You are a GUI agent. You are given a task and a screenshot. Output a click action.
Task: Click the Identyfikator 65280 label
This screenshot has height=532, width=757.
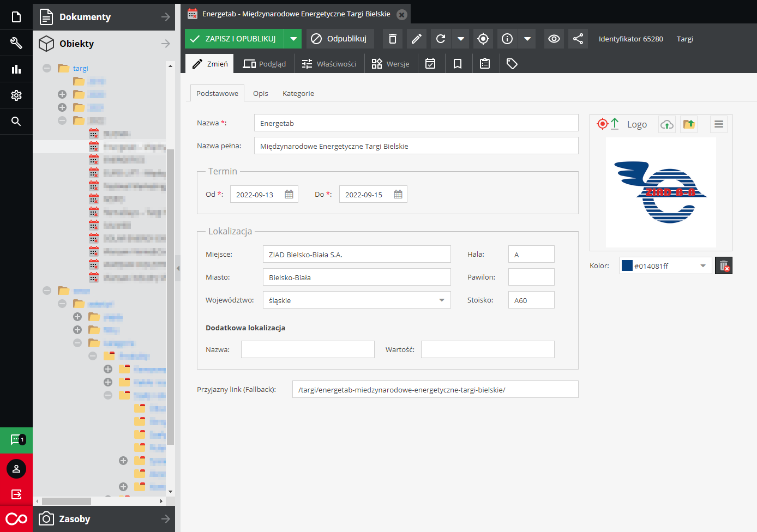pos(631,39)
